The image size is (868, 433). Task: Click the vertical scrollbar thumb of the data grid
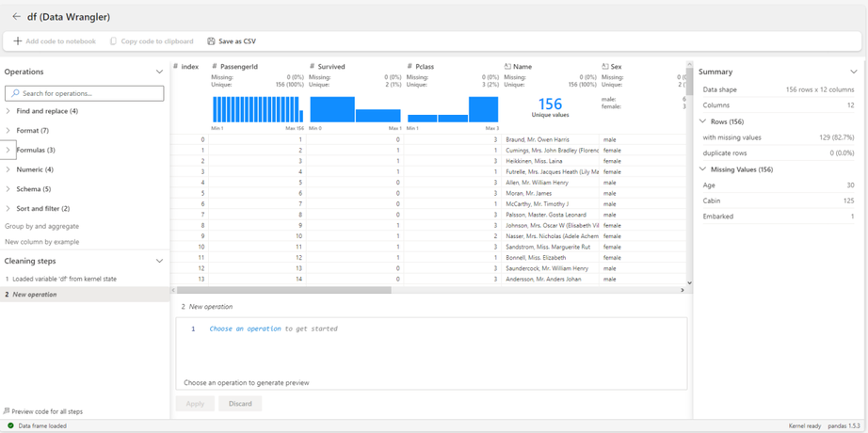(689, 81)
